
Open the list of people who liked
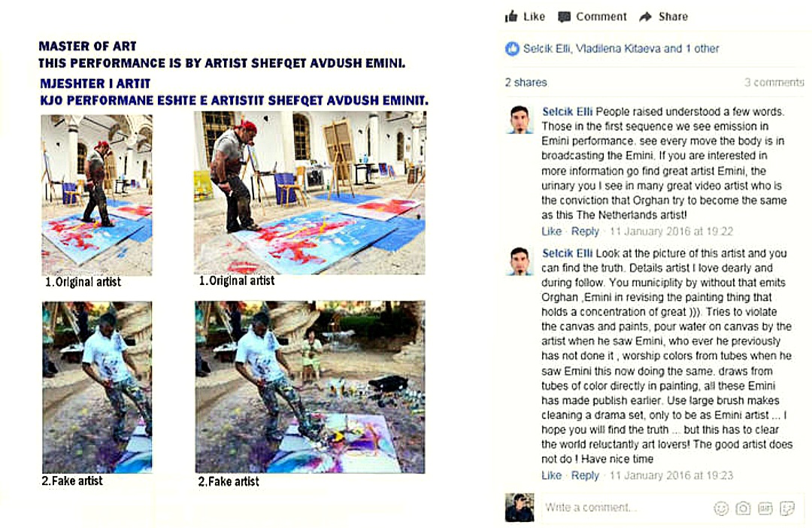[x=621, y=49]
